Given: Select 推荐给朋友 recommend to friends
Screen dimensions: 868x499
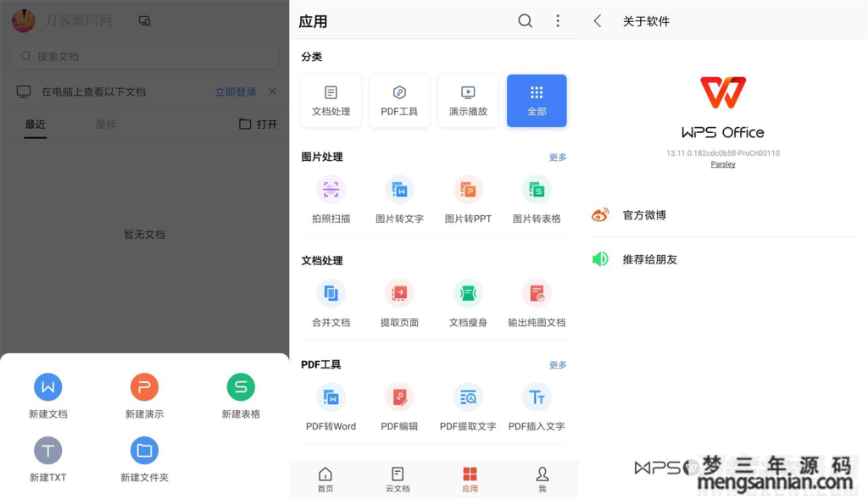Looking at the screenshot, I should click(x=723, y=259).
